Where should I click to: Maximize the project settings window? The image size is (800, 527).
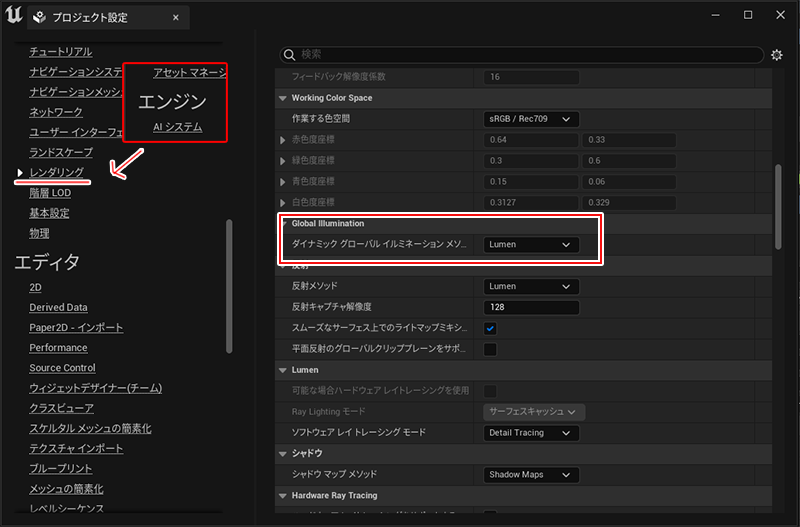pos(748,15)
